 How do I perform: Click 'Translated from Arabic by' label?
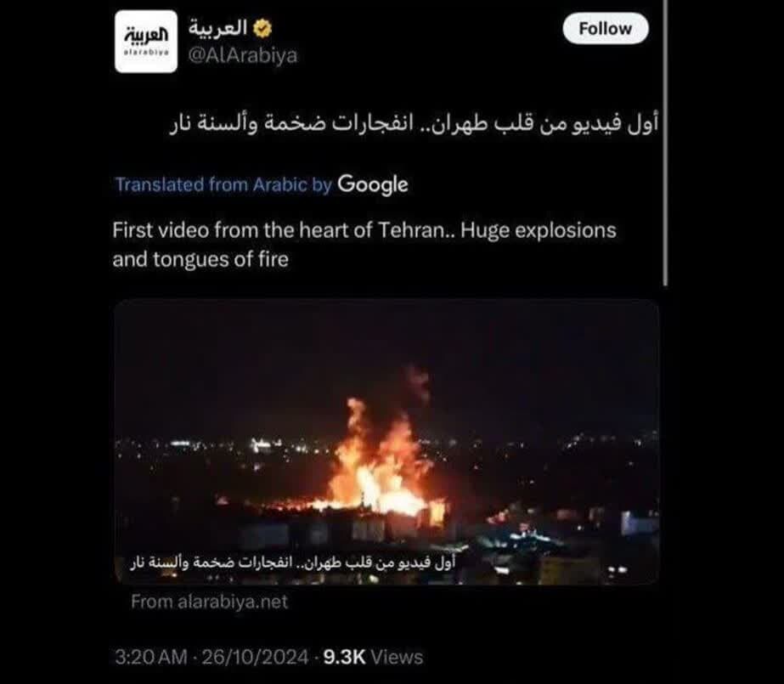(x=223, y=185)
